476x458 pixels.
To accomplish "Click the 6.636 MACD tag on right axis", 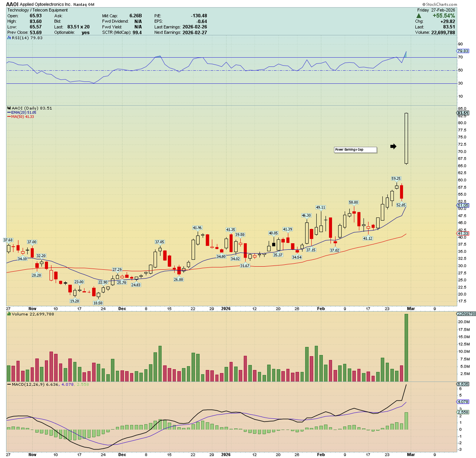I will click(x=463, y=384).
